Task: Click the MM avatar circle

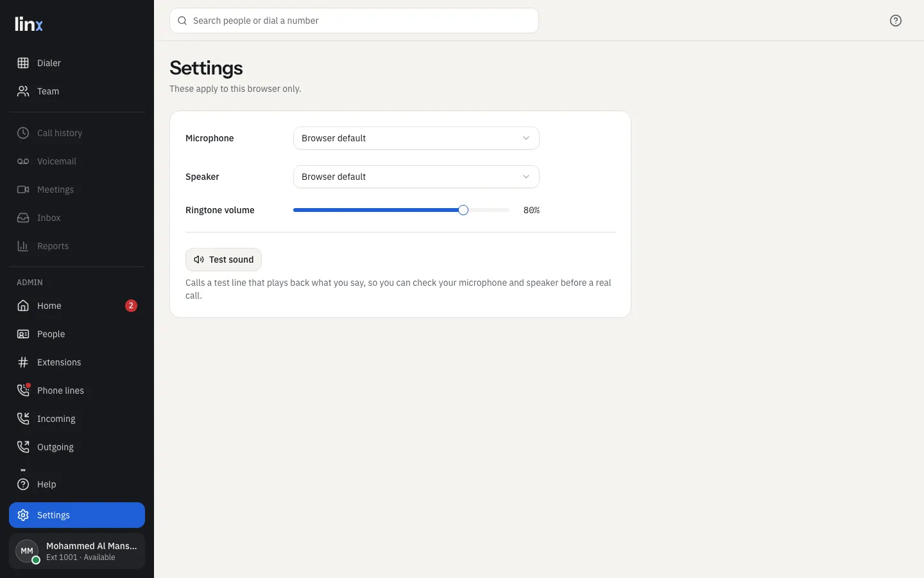Action: point(27,551)
